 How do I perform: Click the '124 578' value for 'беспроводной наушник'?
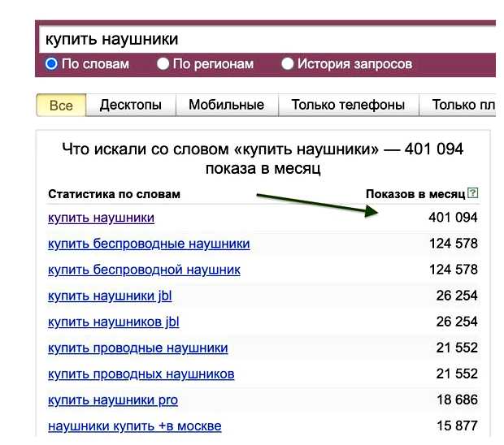tap(454, 270)
